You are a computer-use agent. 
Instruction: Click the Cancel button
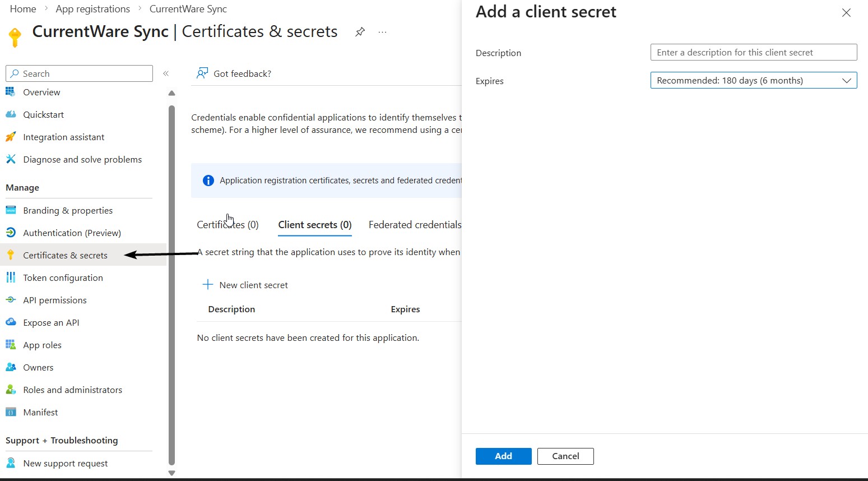(x=565, y=456)
